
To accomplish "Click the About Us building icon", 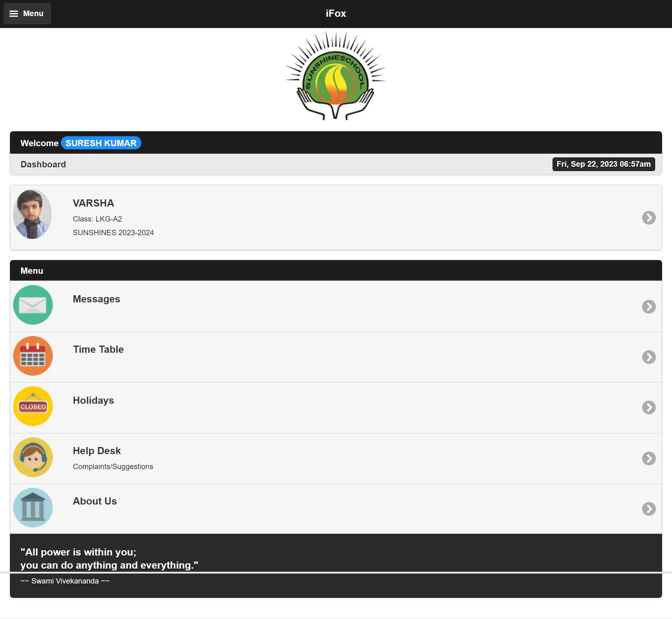I will [33, 507].
